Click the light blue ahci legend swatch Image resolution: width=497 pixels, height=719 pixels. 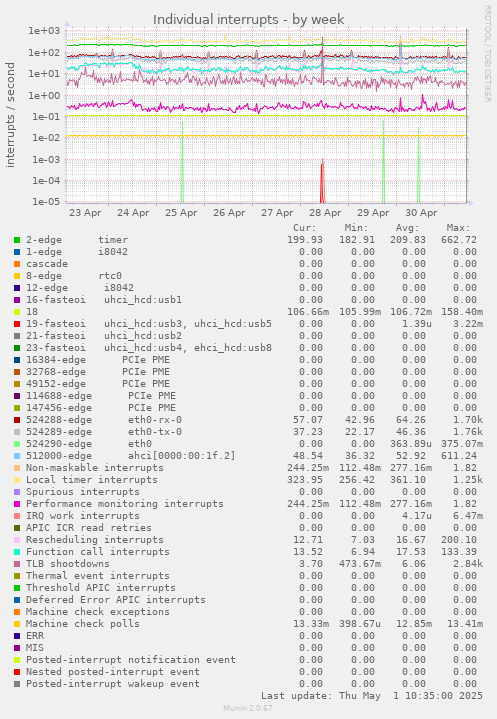17,456
